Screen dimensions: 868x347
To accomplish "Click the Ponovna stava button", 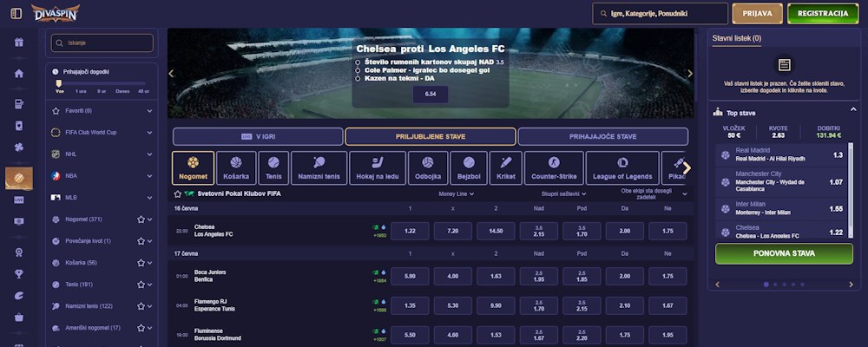I will tap(784, 254).
